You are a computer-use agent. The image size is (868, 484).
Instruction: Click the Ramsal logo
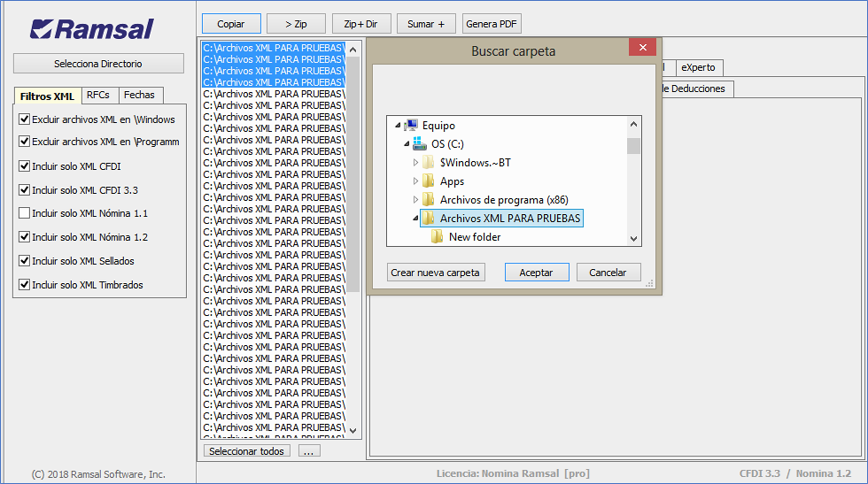coord(92,29)
